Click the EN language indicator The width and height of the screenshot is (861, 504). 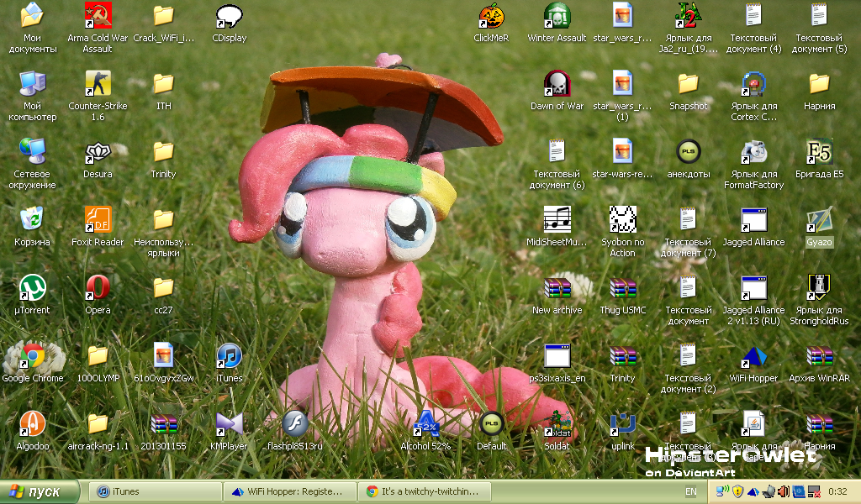point(691,492)
